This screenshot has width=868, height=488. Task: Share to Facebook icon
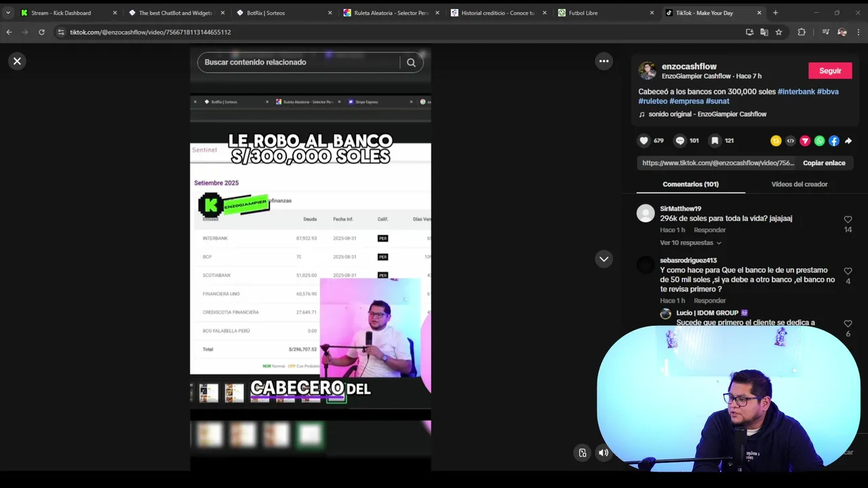coord(834,141)
